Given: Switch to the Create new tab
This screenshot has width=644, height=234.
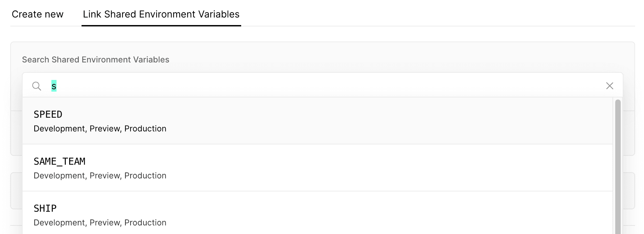Looking at the screenshot, I should [x=38, y=14].
